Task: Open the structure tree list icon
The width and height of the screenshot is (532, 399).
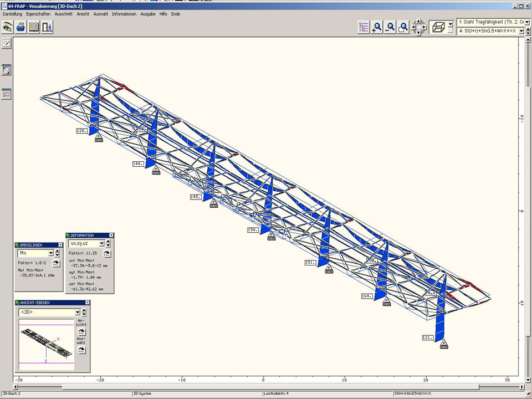Action: point(364,27)
